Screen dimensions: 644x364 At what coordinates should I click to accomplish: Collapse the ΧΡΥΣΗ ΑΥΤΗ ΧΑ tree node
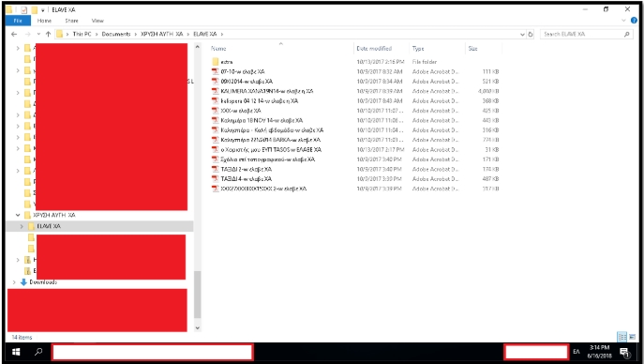tap(18, 215)
